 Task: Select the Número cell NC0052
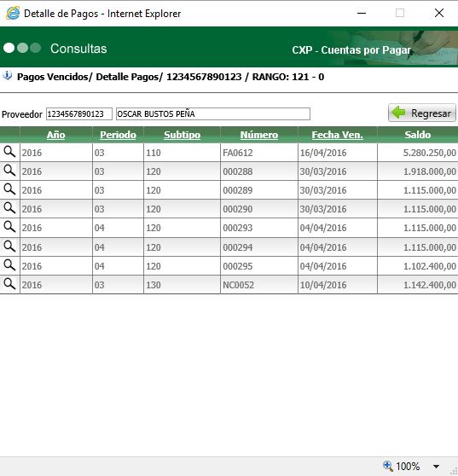pos(238,285)
